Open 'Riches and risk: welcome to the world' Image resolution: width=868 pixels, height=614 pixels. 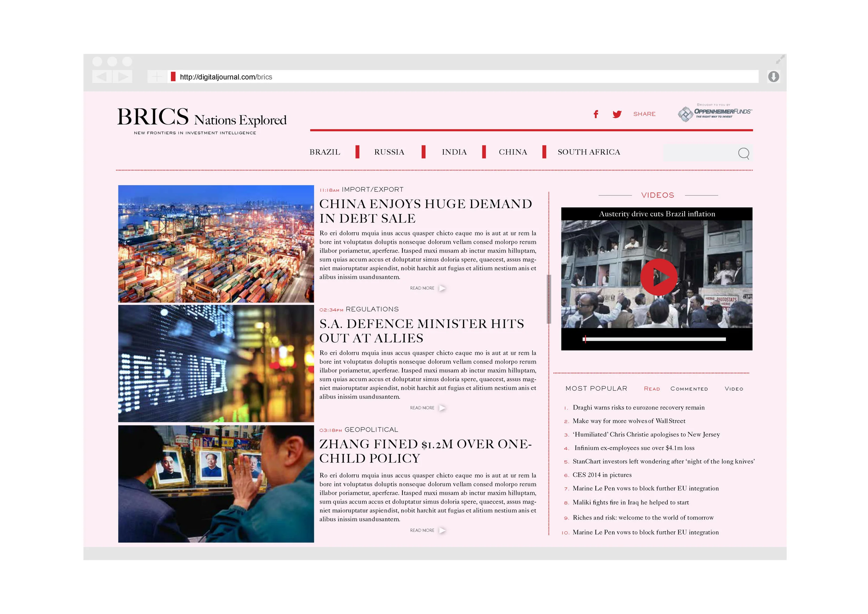click(643, 517)
